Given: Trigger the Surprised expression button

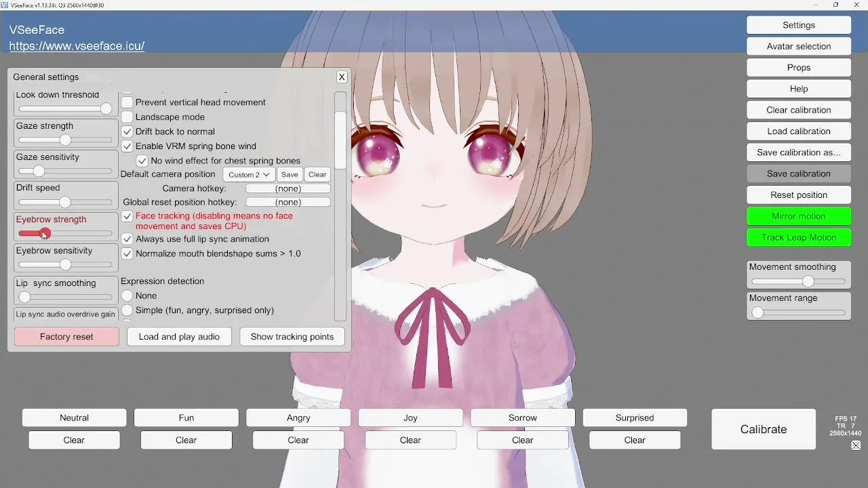Looking at the screenshot, I should (x=635, y=418).
